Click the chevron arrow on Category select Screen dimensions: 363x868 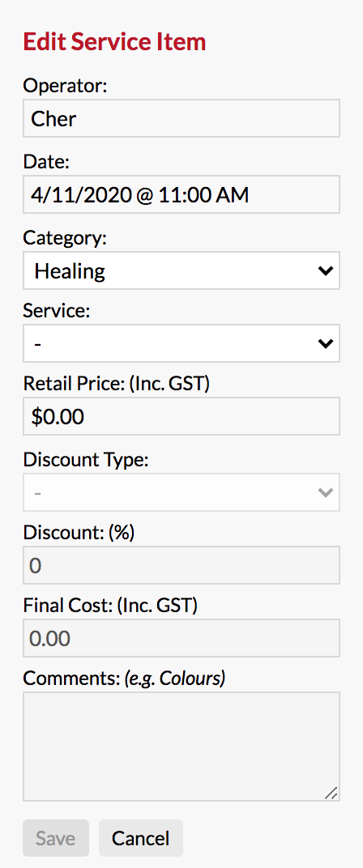[x=326, y=270]
